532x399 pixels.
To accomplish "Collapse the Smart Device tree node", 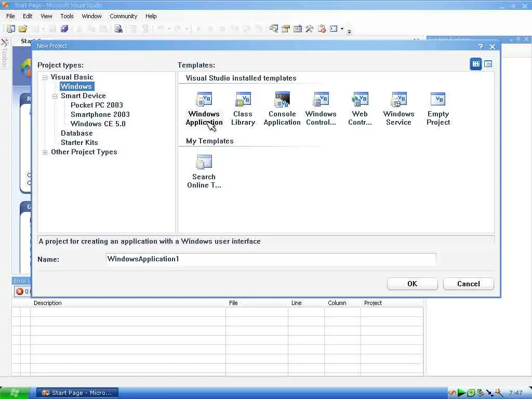I will coord(55,96).
